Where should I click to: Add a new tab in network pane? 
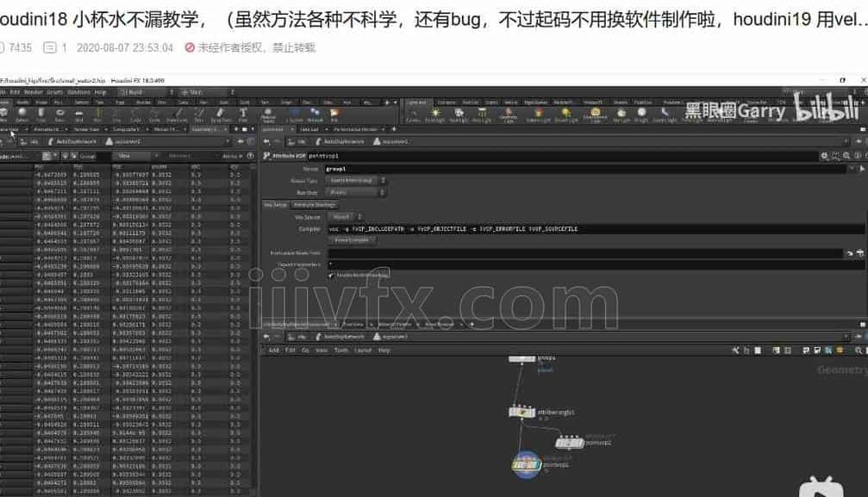tap(471, 325)
